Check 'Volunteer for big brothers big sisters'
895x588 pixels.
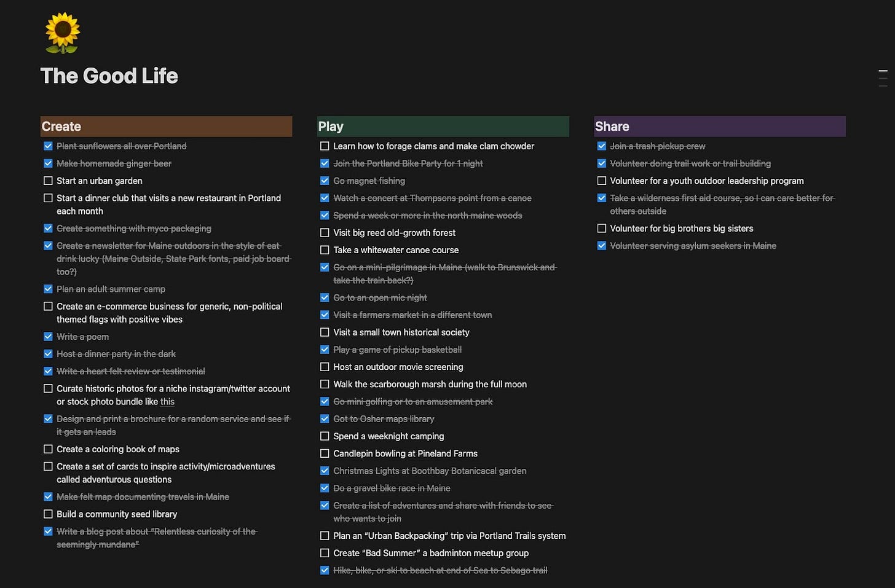click(602, 228)
